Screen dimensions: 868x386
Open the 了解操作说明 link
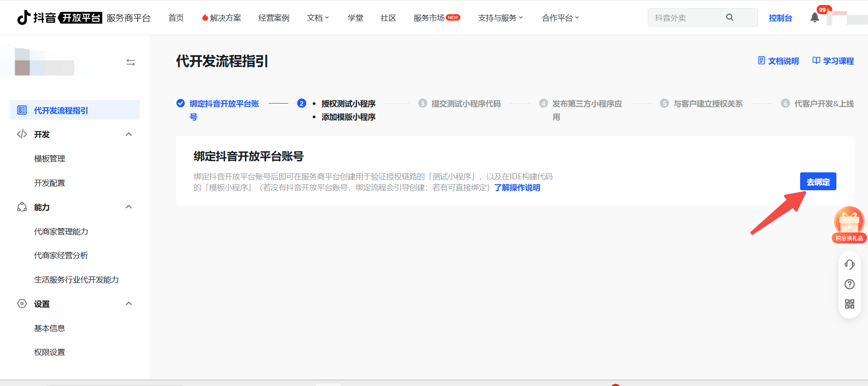pyautogui.click(x=517, y=187)
